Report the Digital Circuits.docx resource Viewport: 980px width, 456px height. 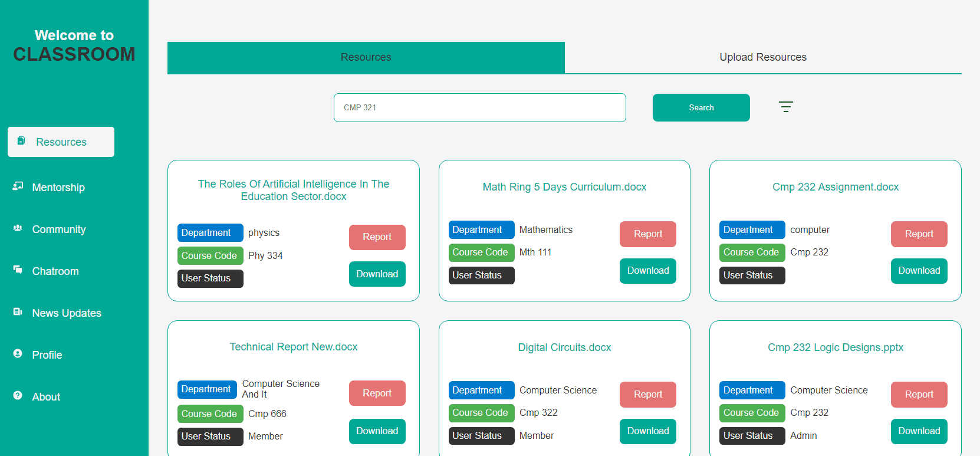click(648, 395)
